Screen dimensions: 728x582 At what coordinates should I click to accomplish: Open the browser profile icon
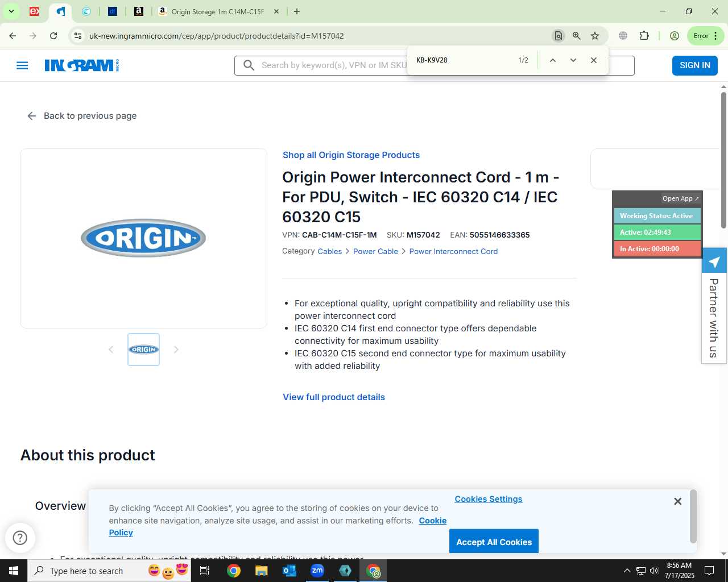674,36
